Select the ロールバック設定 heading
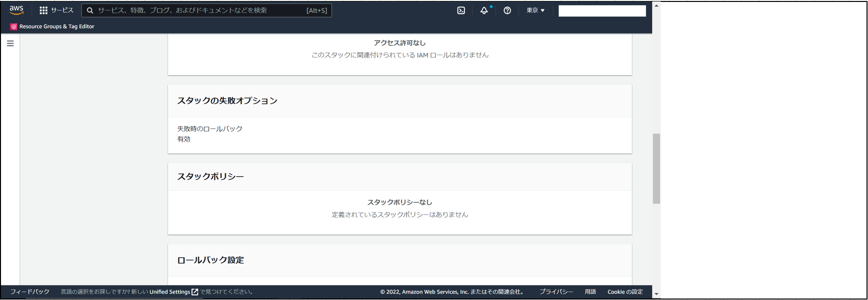 pyautogui.click(x=210, y=260)
